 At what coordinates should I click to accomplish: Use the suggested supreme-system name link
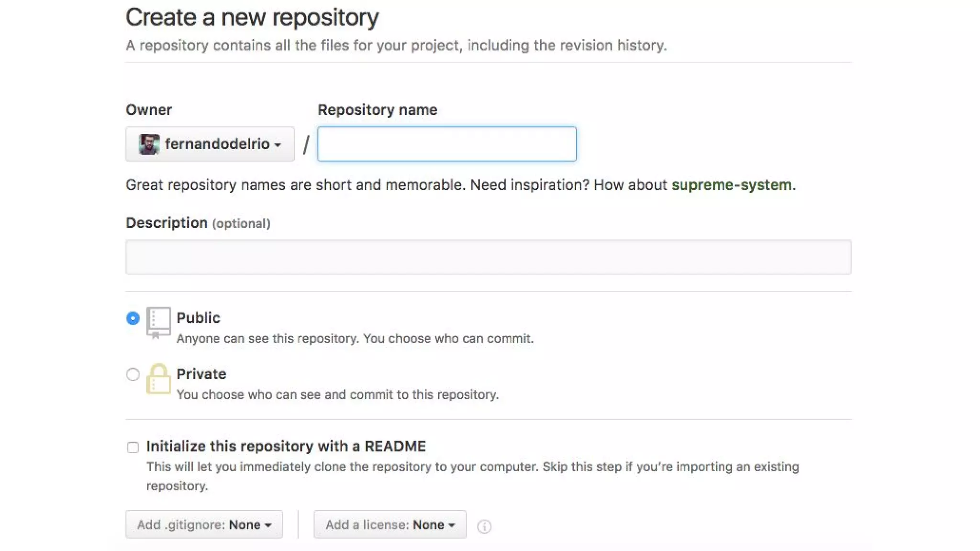pos(731,185)
